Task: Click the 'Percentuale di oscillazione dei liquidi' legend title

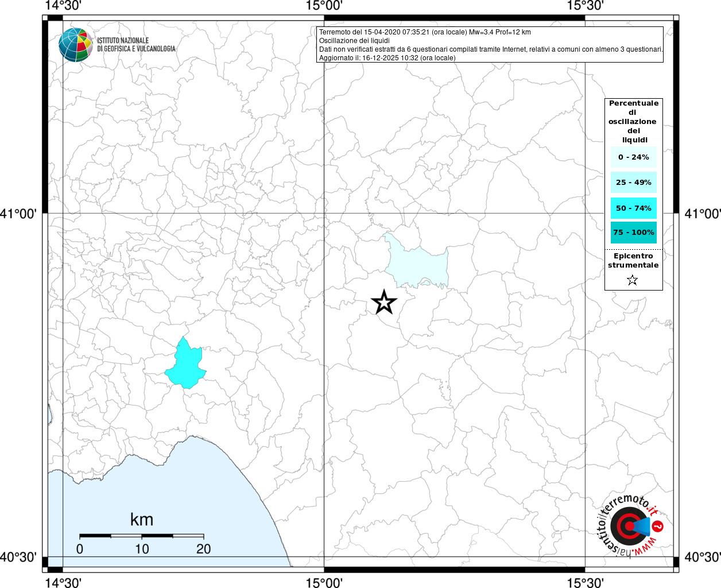Action: [633, 121]
